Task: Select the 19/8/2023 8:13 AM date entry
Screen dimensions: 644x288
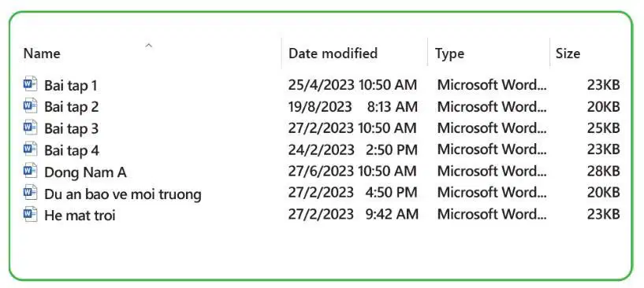Action: [x=353, y=107]
